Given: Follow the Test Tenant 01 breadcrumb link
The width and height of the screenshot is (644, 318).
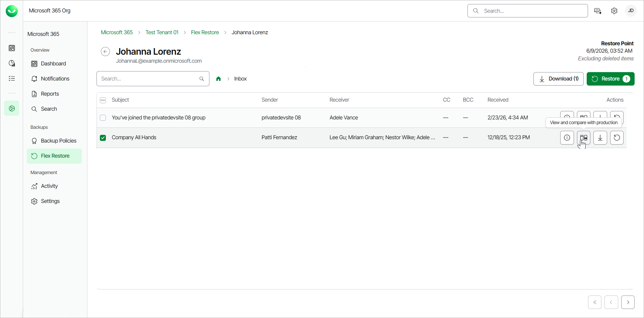Looking at the screenshot, I should (x=162, y=33).
